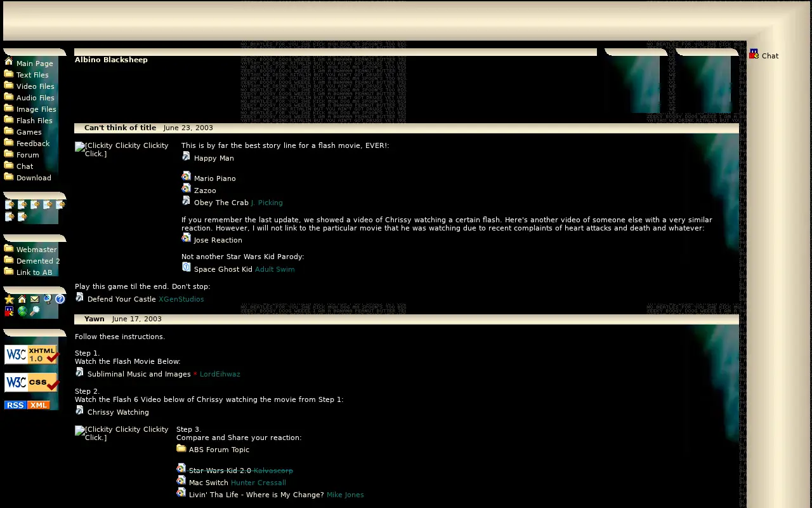Screen dimensions: 812x508
Task: Open the Feedback sidebar link
Action: coord(33,144)
